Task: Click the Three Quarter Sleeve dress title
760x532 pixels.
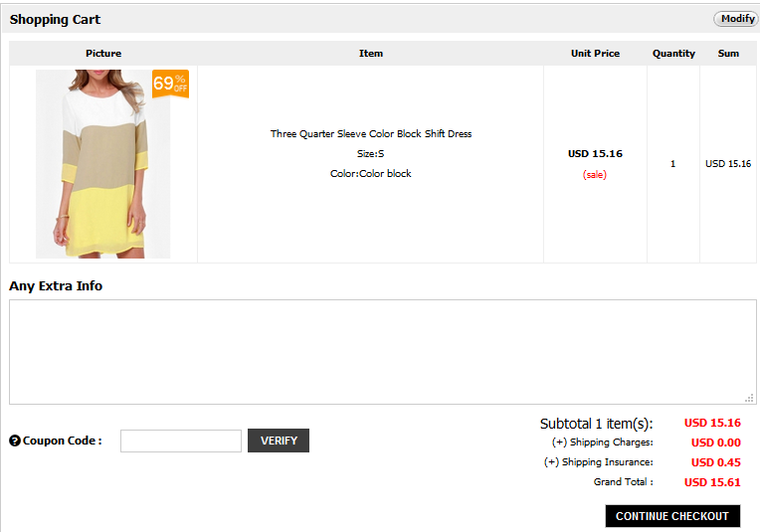Action: (x=371, y=133)
